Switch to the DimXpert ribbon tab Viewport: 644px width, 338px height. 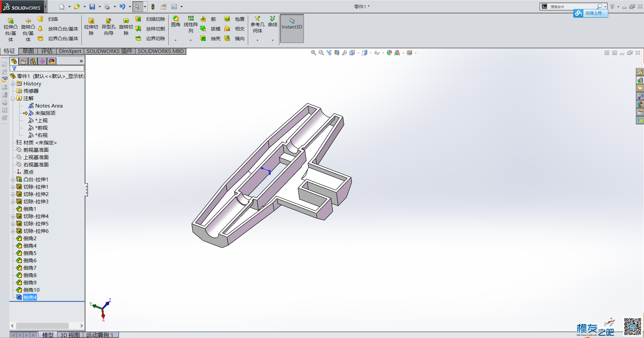point(70,51)
